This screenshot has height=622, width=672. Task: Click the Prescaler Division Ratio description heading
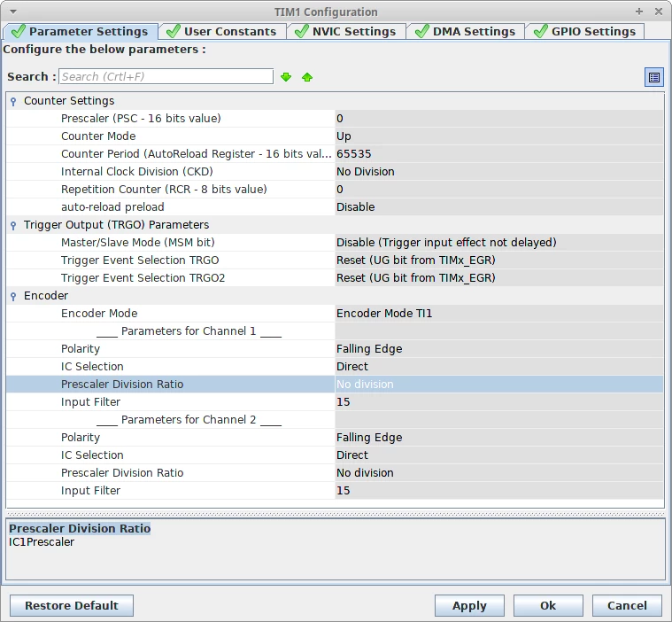80,528
